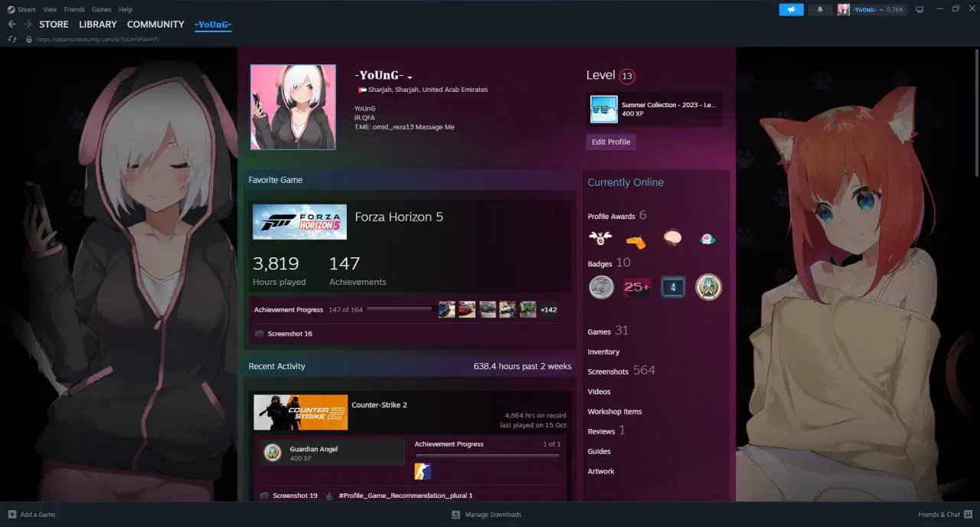
Task: Reload the page with the refresh icon
Action: click(12, 39)
